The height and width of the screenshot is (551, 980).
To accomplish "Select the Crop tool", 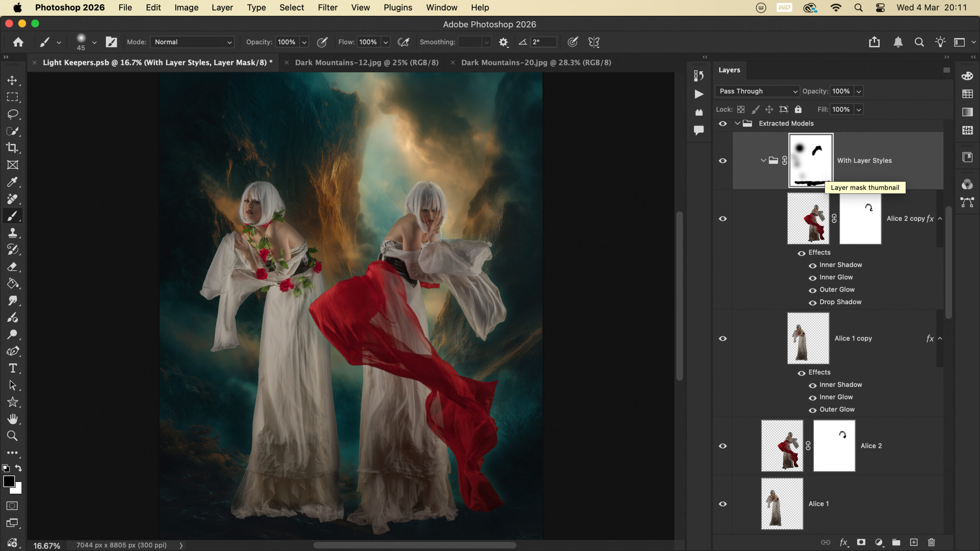I will [x=12, y=148].
